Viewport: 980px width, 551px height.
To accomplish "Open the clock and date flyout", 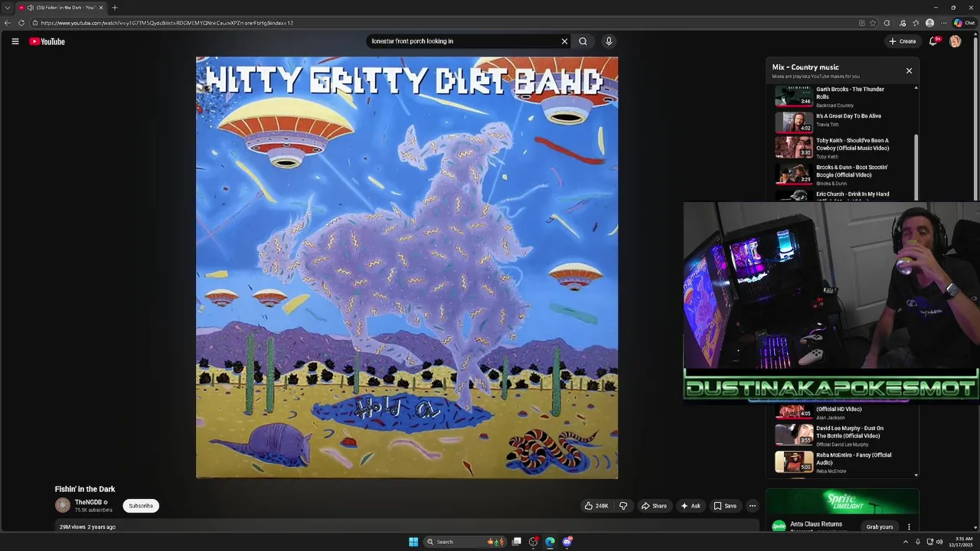I will 960,542.
